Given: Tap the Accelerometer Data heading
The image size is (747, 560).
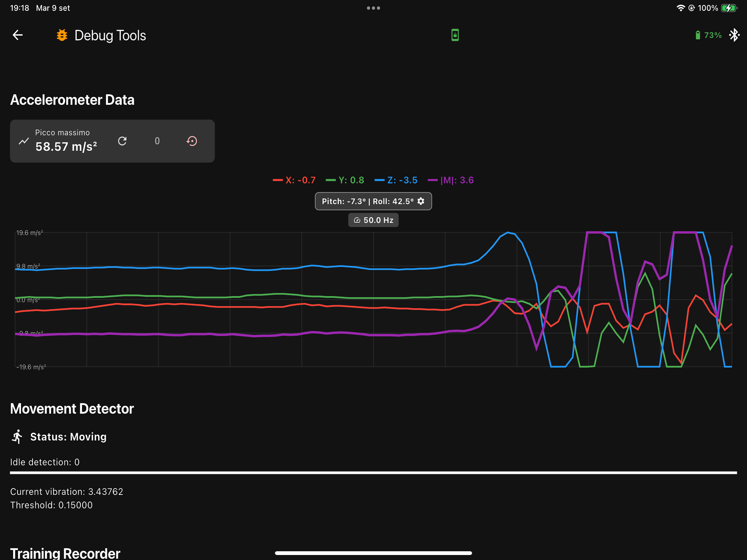Looking at the screenshot, I should [x=72, y=100].
